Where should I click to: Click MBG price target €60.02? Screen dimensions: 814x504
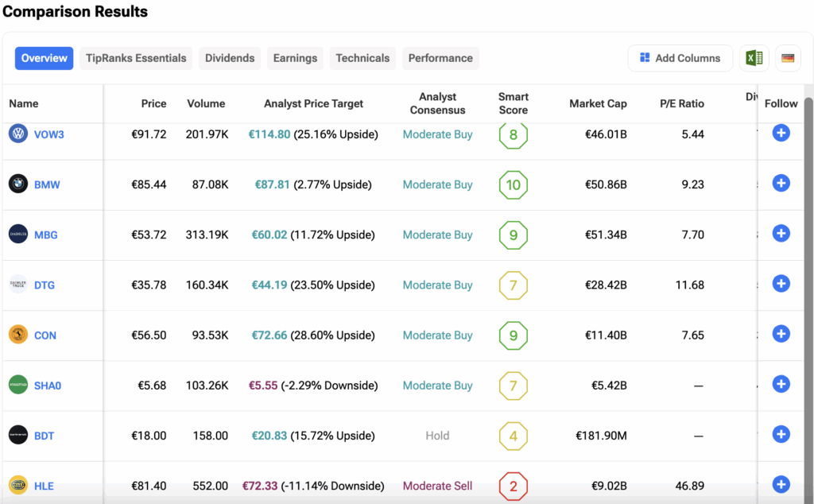pos(269,235)
